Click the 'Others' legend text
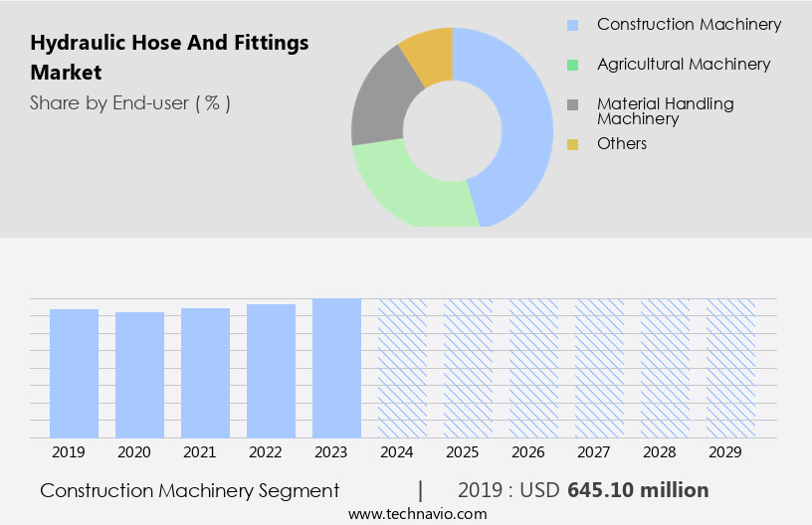 [622, 144]
